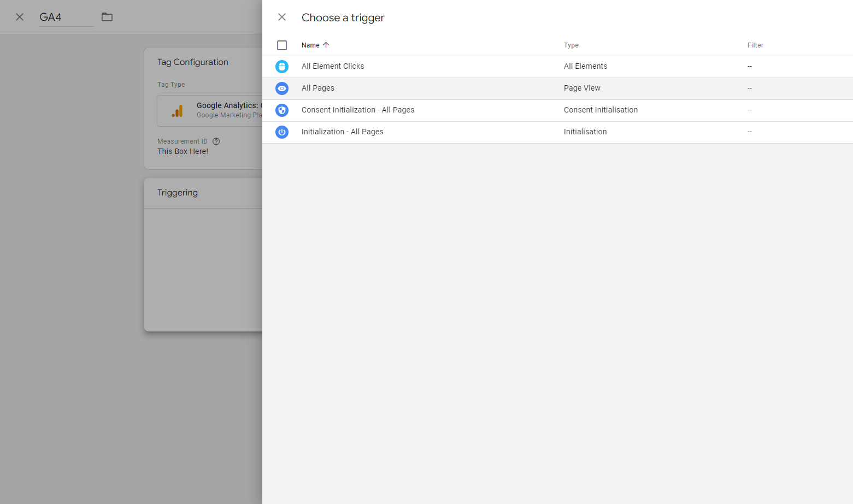Viewport: 853px width, 504px height.
Task: Click the Triggering section heading
Action: coord(178,193)
